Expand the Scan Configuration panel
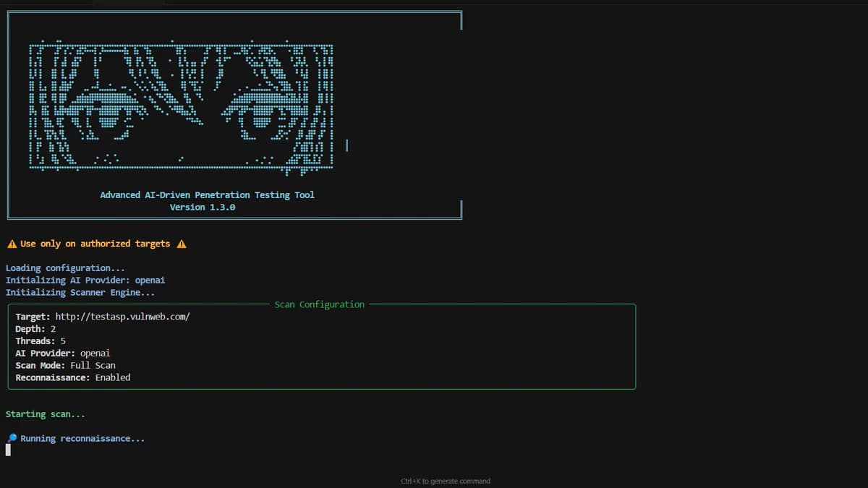 tap(321, 346)
